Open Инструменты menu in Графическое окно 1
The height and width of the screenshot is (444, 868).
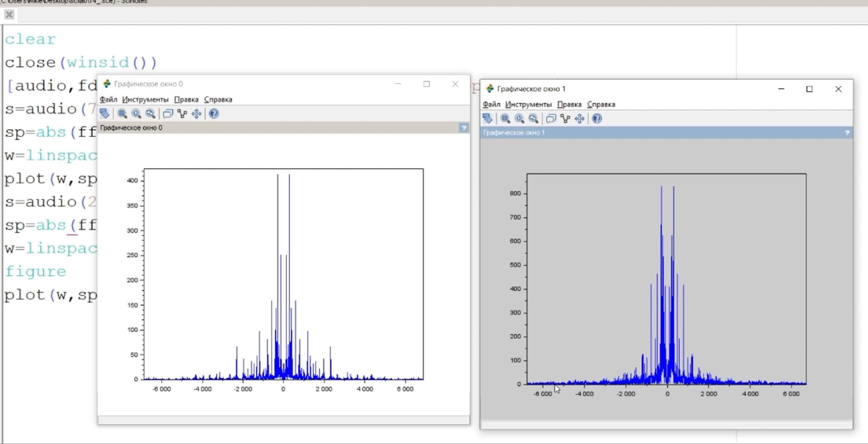click(528, 105)
